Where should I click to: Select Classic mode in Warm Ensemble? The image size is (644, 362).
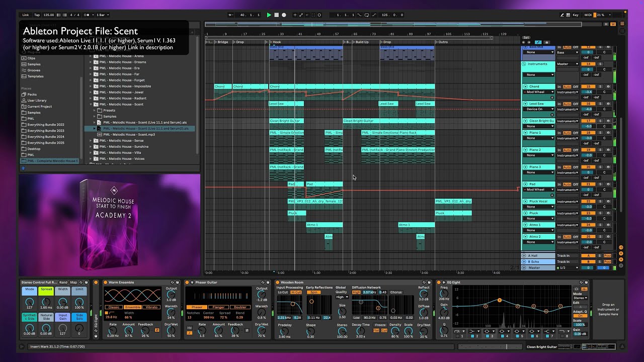pyautogui.click(x=114, y=307)
